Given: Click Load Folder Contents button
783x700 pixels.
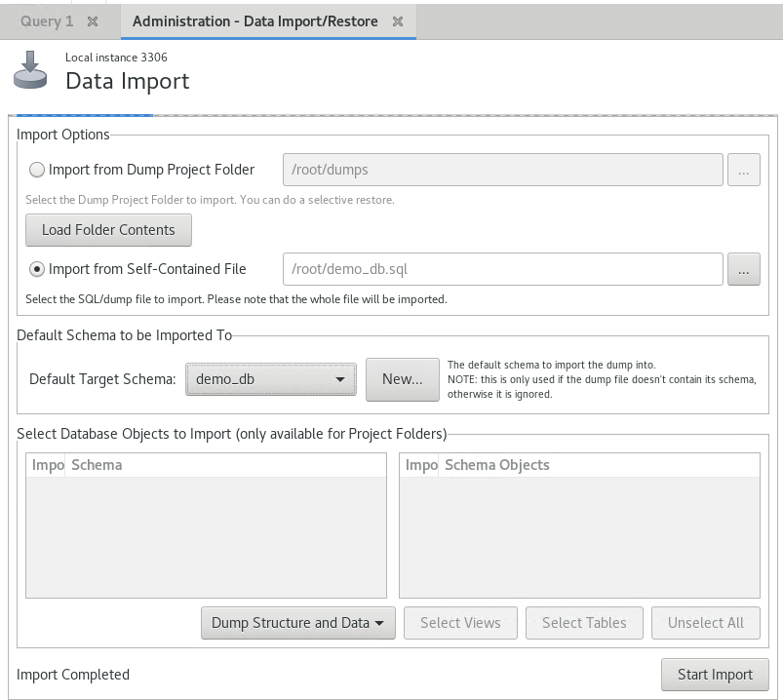Looking at the screenshot, I should [x=108, y=230].
